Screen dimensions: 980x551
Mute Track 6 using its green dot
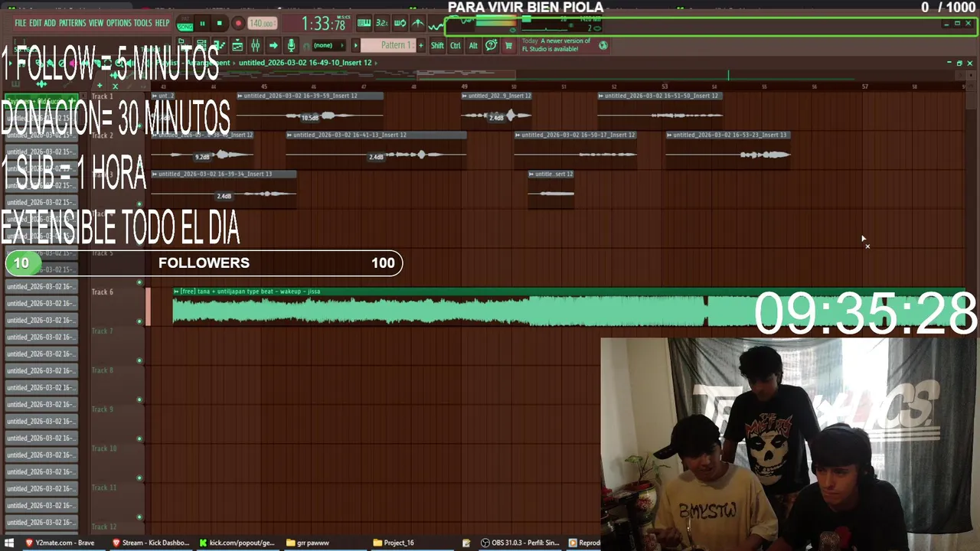(139, 321)
